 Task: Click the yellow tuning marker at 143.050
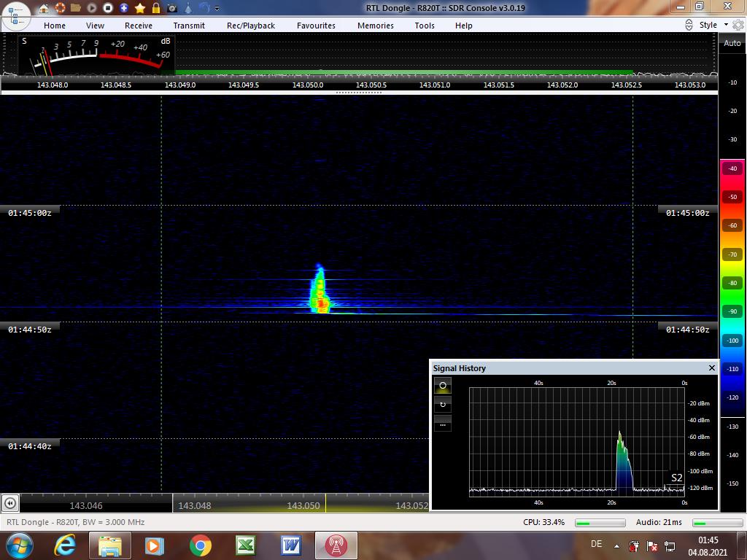[x=326, y=503]
